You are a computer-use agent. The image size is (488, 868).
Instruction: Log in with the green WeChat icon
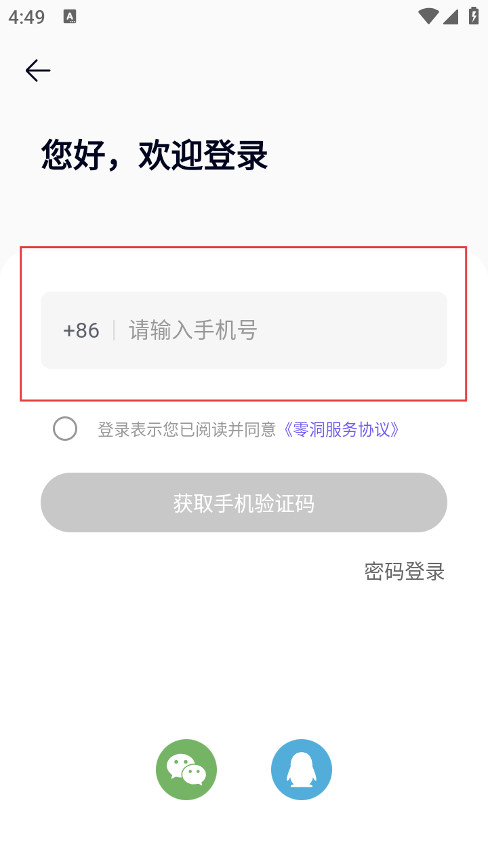186,770
